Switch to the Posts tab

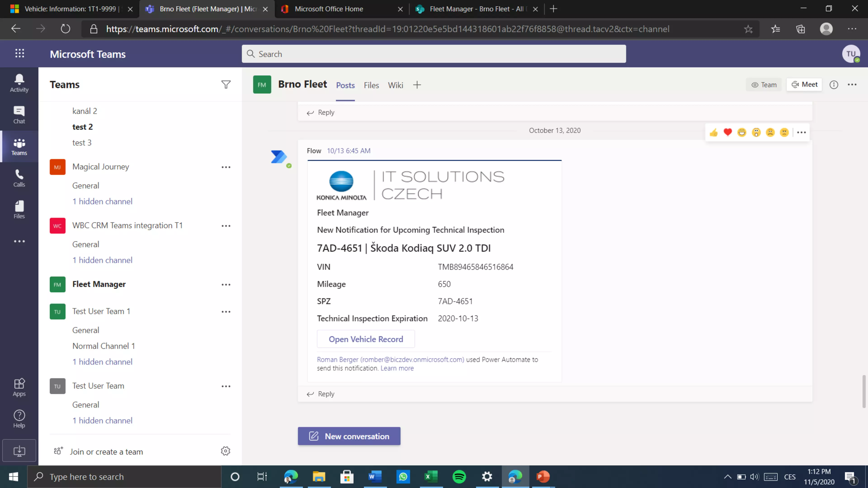tap(345, 85)
